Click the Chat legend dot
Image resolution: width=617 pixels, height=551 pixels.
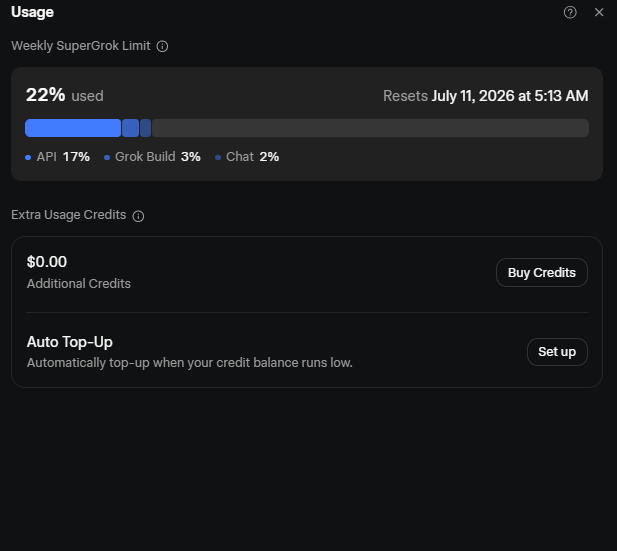pyautogui.click(x=218, y=157)
